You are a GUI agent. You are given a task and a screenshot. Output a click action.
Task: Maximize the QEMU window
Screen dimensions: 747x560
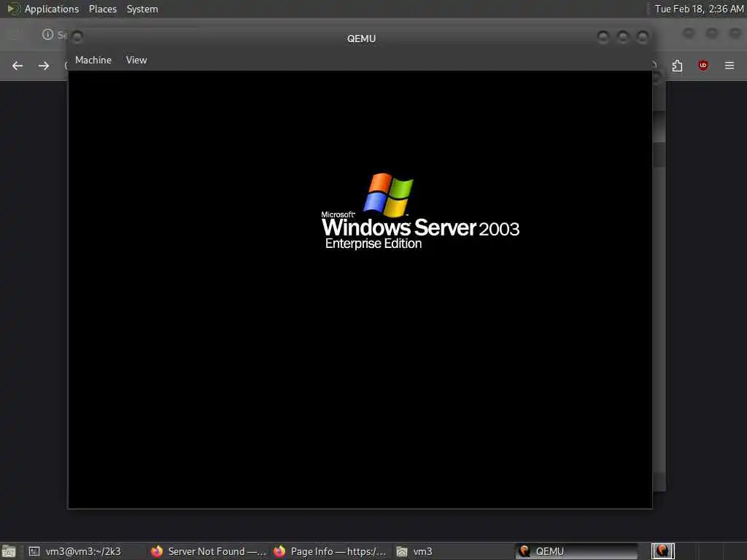tap(623, 37)
